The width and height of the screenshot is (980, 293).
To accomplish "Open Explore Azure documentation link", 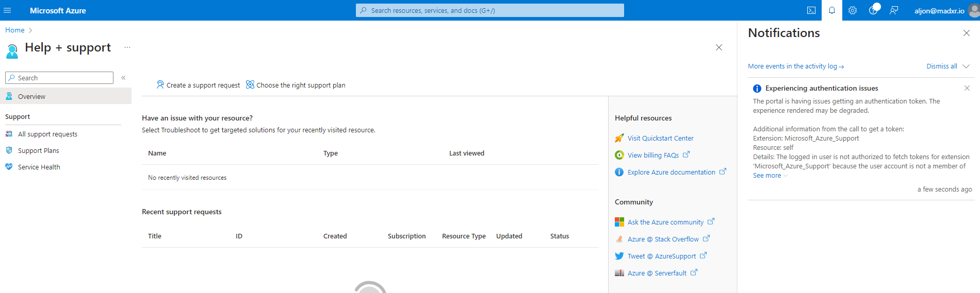I will [672, 173].
